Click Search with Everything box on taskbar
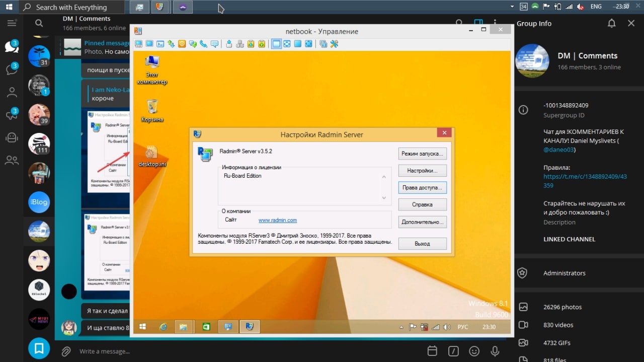644x362 pixels. click(72, 7)
